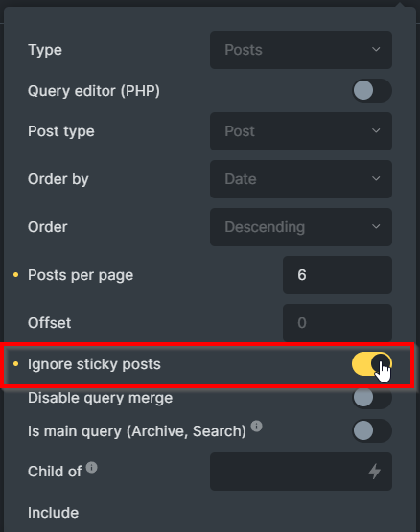This screenshot has height=532, width=420.
Task: Open the Order by Date dropdown
Action: tap(301, 179)
